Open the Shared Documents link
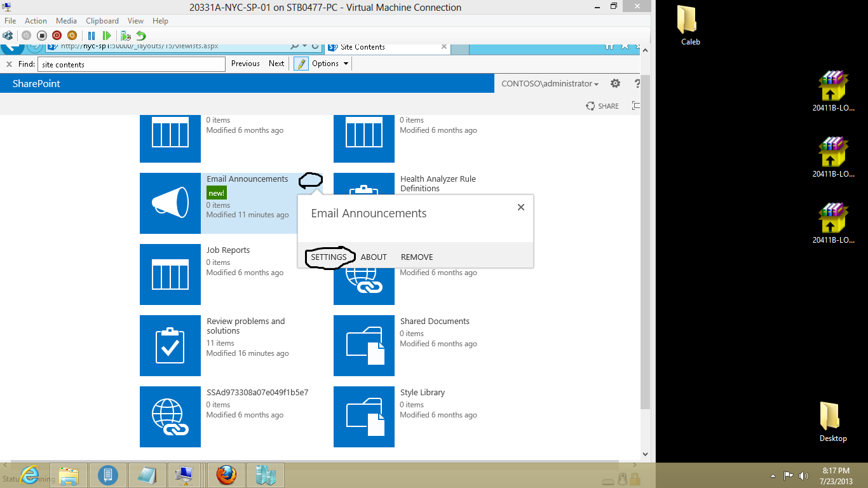The width and height of the screenshot is (868, 488). coord(435,322)
